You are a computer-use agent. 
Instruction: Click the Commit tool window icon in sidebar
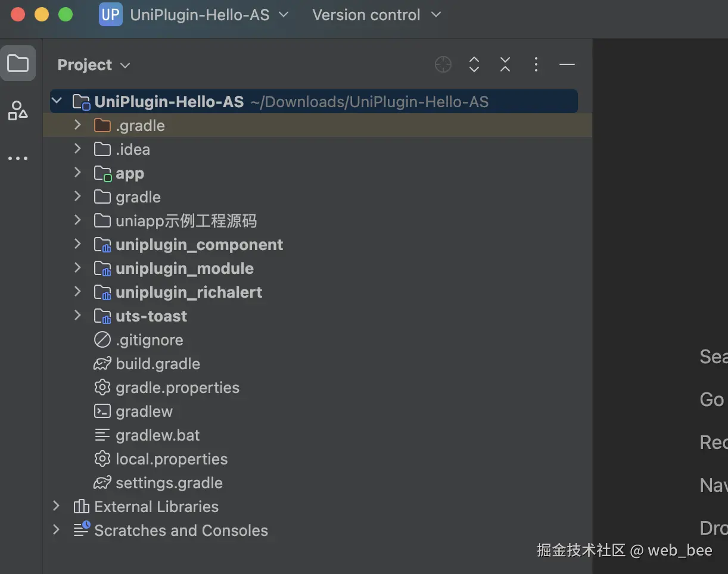coord(18,111)
